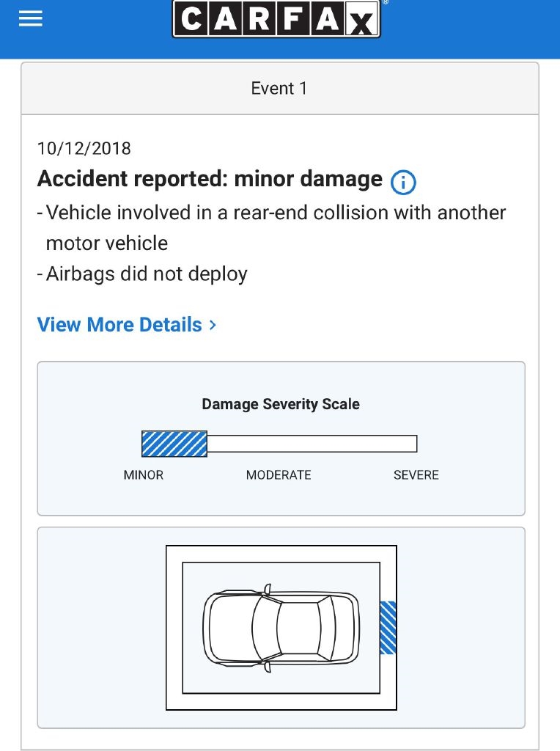Expand details using the chevron arrow

pyautogui.click(x=213, y=325)
